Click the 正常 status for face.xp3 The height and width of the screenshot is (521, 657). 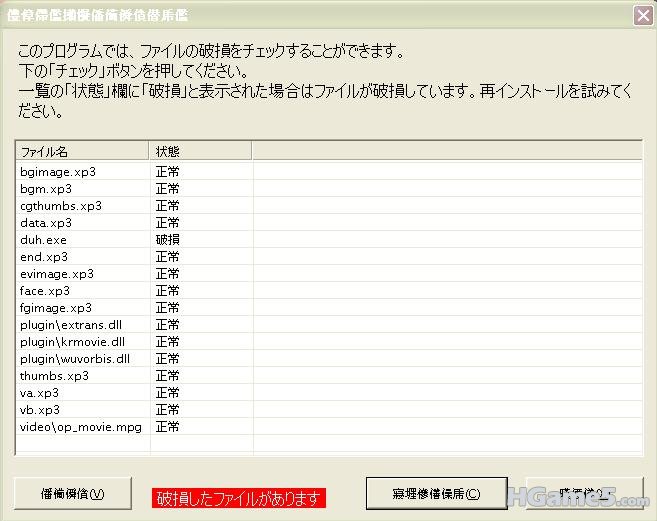pyautogui.click(x=168, y=291)
